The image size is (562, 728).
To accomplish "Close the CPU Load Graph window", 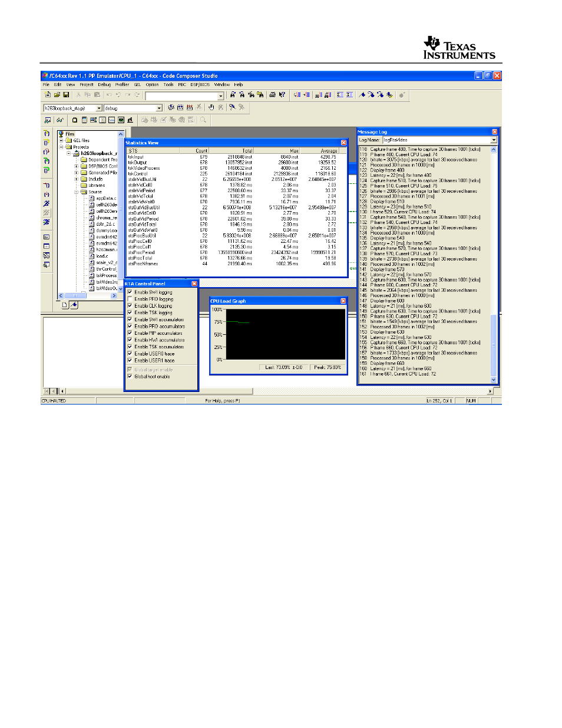I will (x=343, y=301).
